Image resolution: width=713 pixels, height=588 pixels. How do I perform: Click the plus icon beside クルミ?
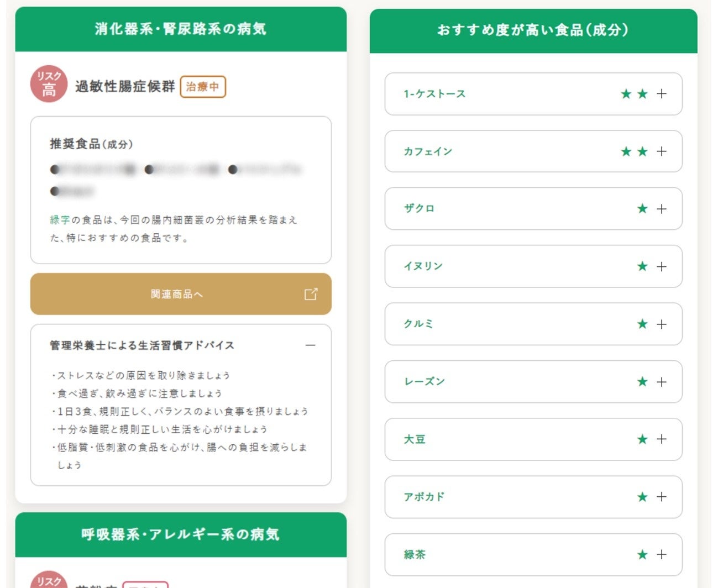point(661,324)
